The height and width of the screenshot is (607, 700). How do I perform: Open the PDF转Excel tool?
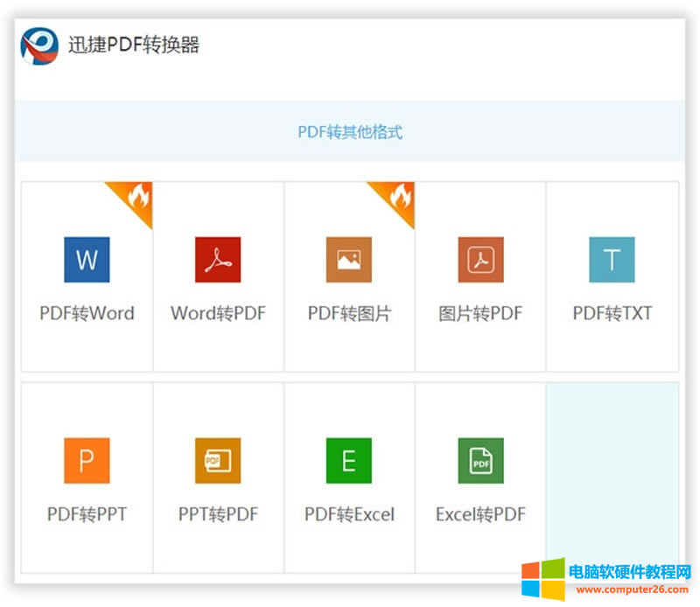[348, 459]
